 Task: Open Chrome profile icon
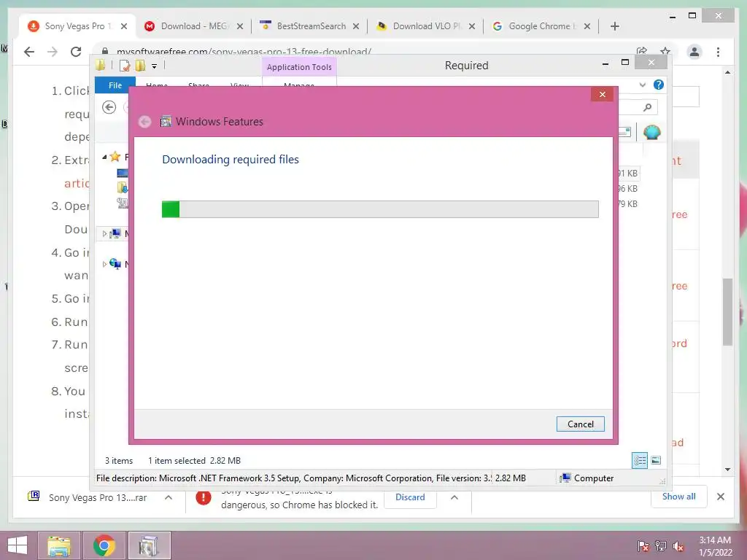pyautogui.click(x=694, y=52)
